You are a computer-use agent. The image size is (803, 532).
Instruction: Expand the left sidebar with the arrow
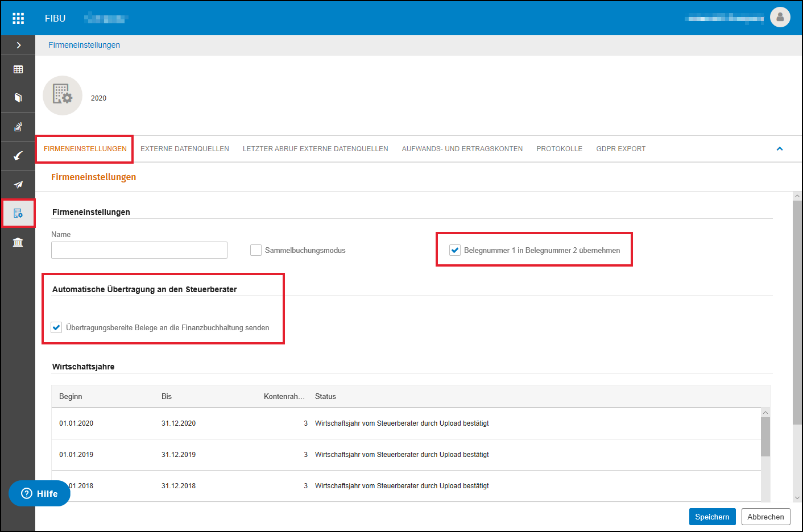[18, 45]
